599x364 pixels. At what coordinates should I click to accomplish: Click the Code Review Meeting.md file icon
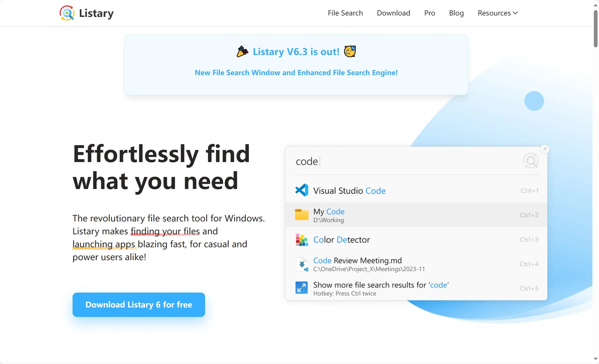click(302, 264)
